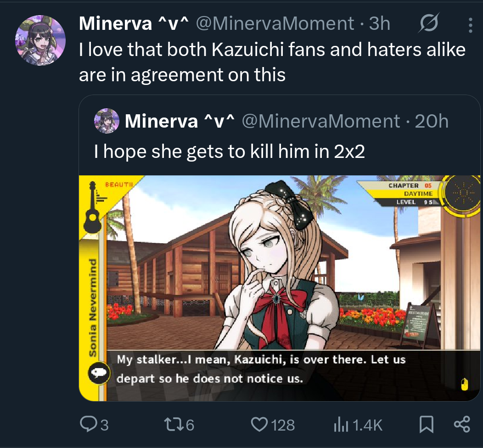This screenshot has width=483, height=448.
Task: Open the quoted tweet text about 2x2
Action: tap(230, 151)
